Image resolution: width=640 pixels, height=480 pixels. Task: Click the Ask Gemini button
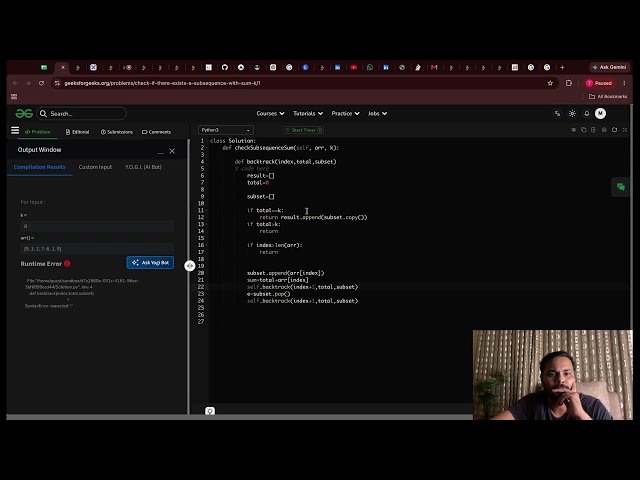click(609, 67)
